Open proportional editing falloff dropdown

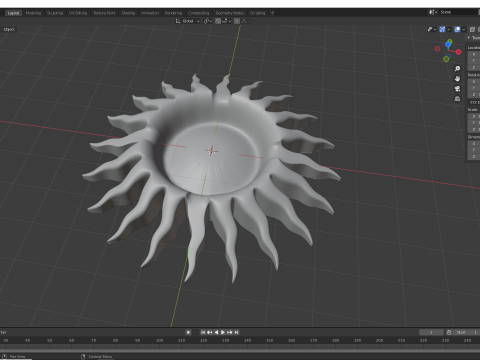245,21
